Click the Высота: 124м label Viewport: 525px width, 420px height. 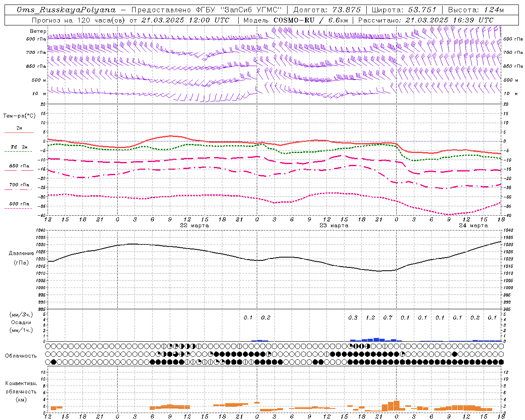pos(476,10)
